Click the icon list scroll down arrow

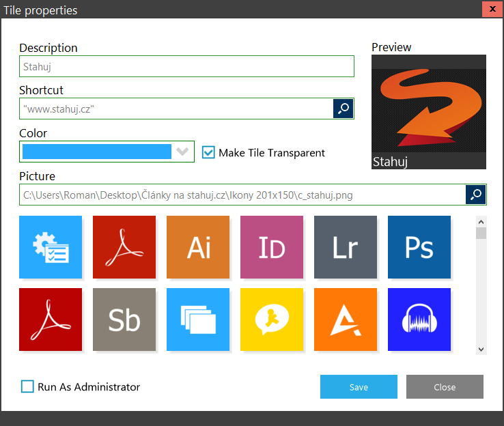[481, 350]
